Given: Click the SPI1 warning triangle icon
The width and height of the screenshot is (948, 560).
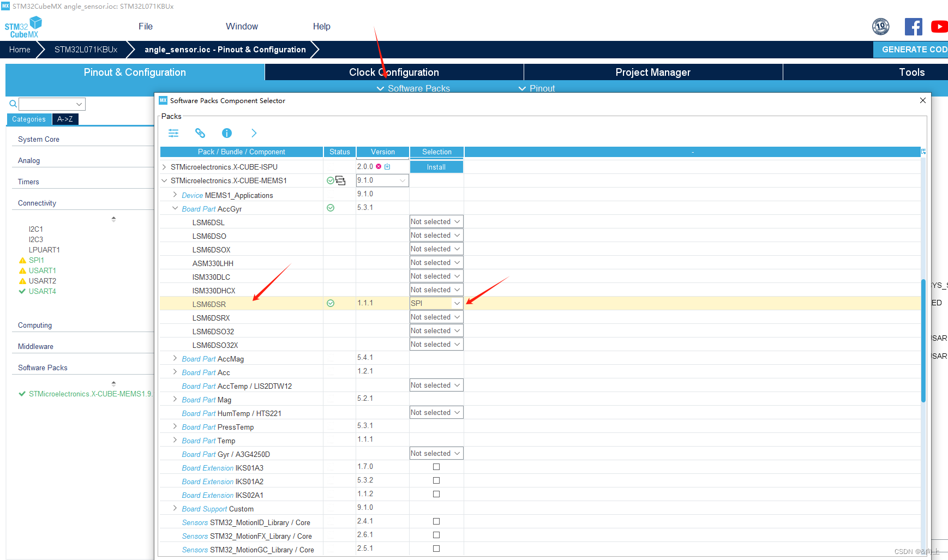Looking at the screenshot, I should [x=22, y=261].
